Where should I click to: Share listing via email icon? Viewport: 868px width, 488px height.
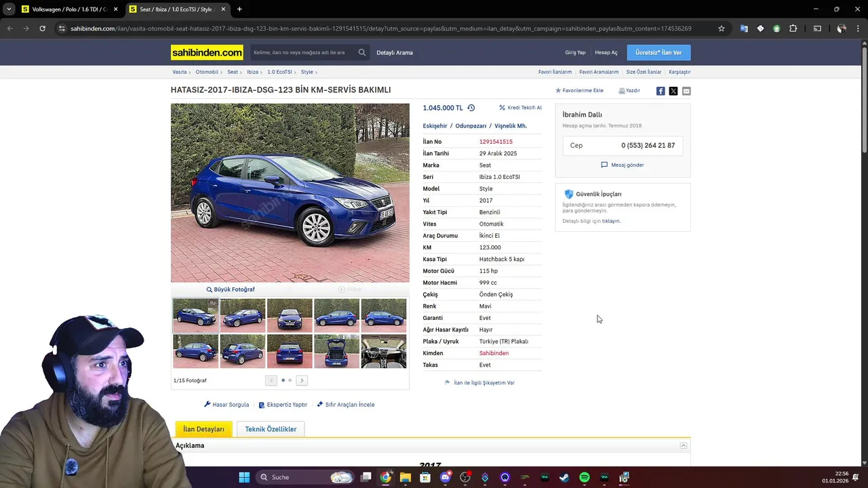(x=686, y=91)
